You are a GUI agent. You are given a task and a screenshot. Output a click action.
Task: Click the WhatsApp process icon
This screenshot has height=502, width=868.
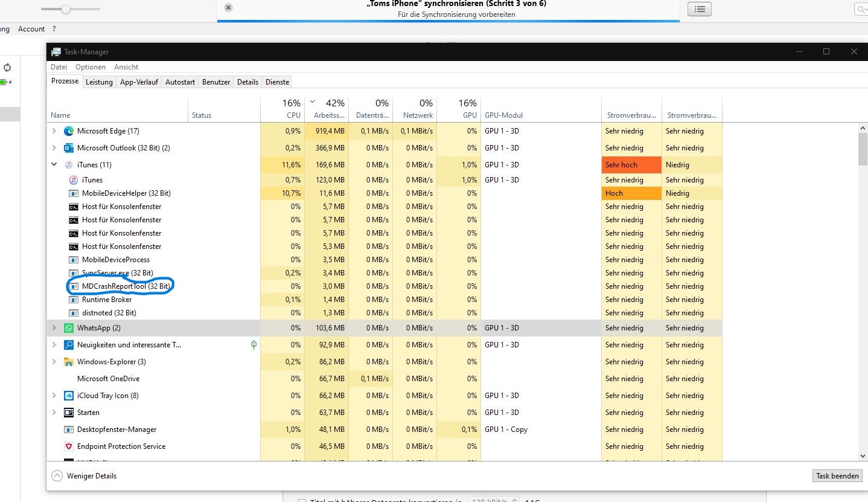point(68,328)
